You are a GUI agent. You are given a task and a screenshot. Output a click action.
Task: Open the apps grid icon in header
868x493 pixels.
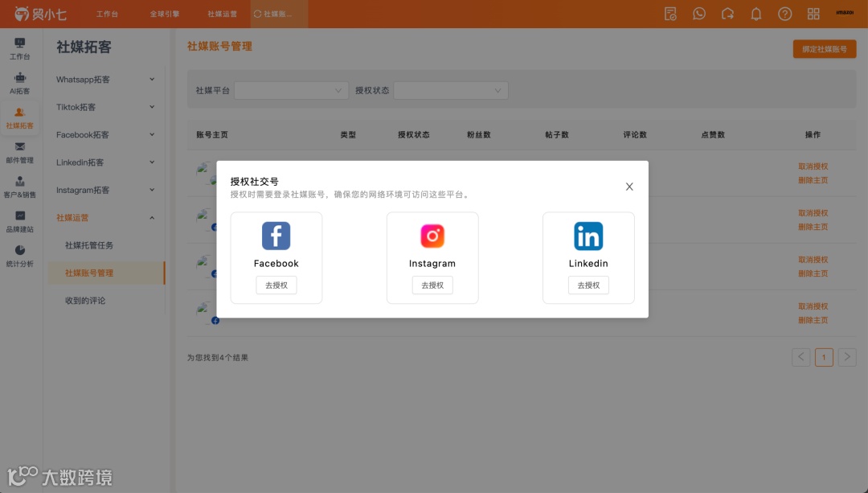click(813, 14)
